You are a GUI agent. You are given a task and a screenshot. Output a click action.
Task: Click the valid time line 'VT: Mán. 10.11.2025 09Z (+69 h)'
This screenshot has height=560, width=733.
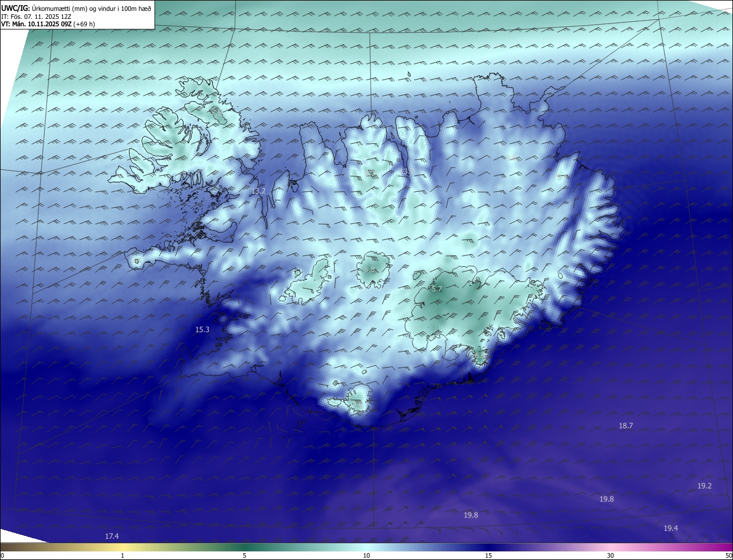tap(48, 24)
